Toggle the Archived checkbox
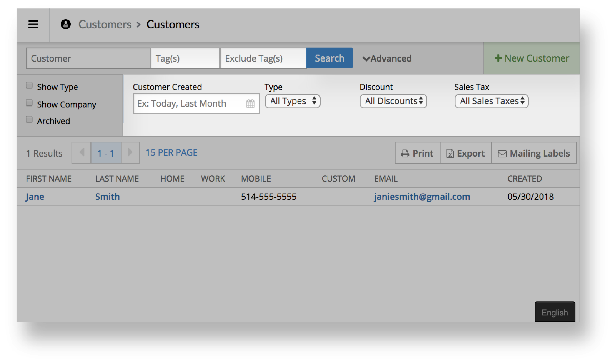 (x=29, y=119)
